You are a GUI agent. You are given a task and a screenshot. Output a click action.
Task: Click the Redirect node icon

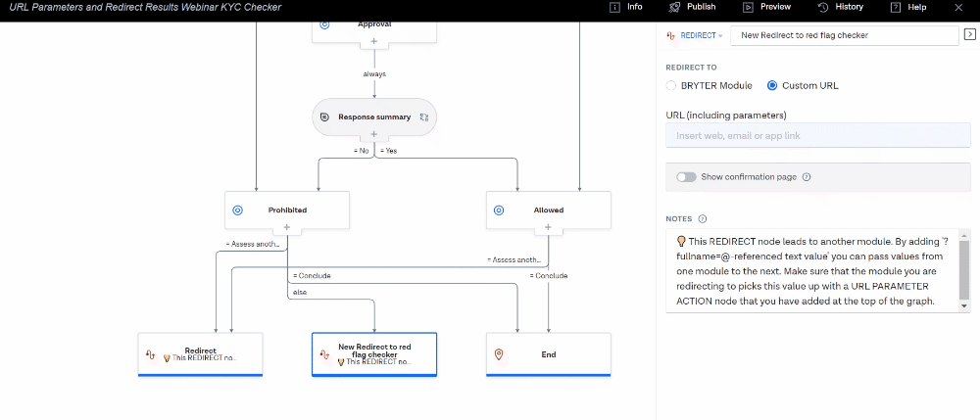[150, 354]
